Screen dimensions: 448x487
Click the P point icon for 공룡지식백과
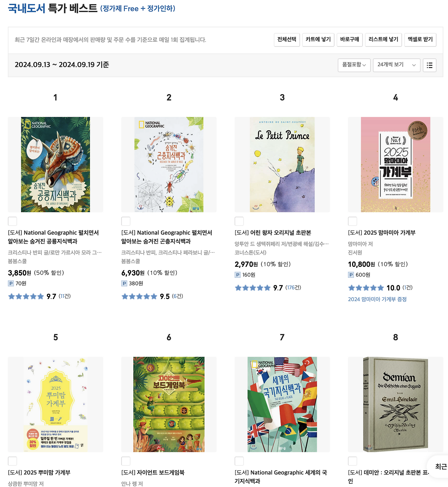click(11, 284)
